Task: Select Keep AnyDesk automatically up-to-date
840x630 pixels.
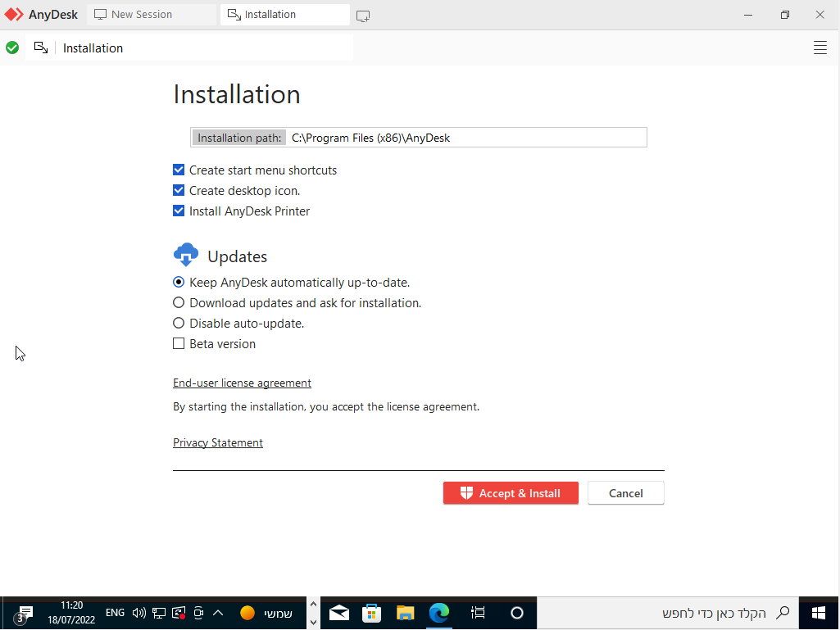Action: point(179,282)
